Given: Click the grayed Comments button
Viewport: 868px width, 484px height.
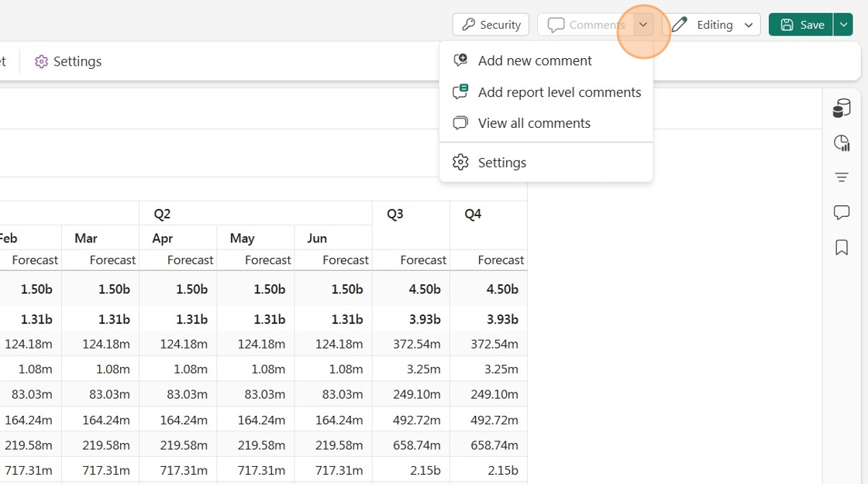Looking at the screenshot, I should (x=586, y=24).
